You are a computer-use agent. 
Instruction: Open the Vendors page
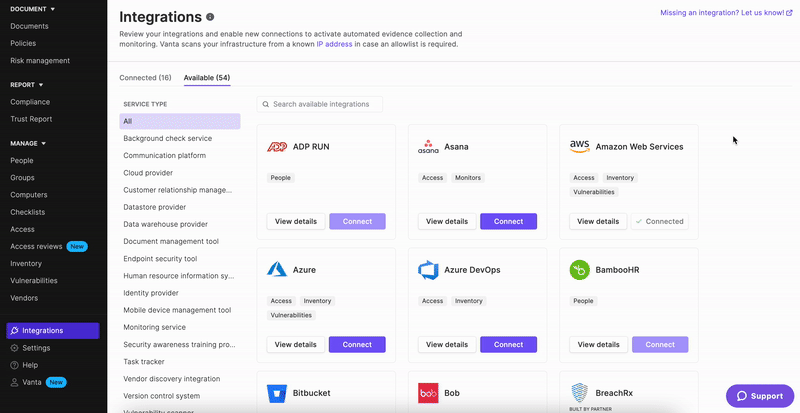click(24, 298)
